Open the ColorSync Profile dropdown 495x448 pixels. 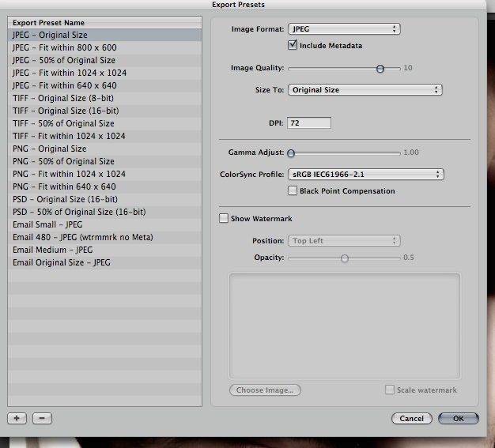pyautogui.click(x=365, y=174)
